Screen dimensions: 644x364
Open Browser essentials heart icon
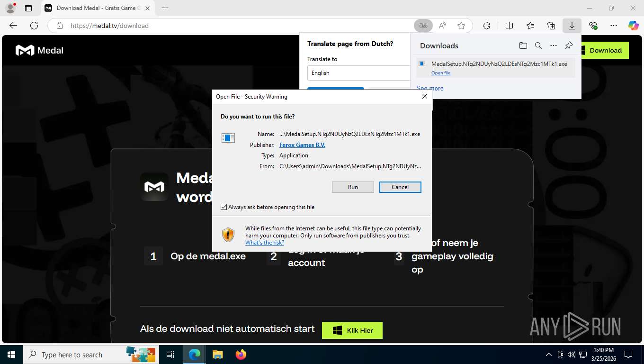[593, 26]
